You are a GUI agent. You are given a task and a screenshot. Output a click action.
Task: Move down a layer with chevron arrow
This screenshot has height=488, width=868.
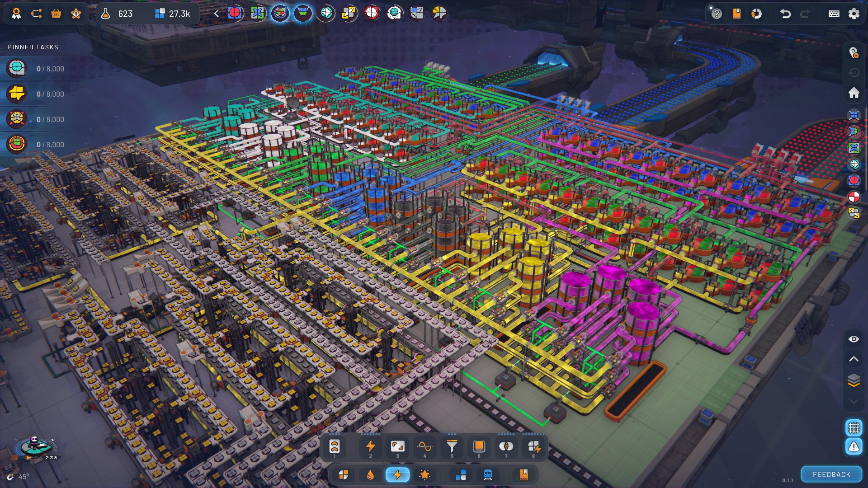click(854, 401)
